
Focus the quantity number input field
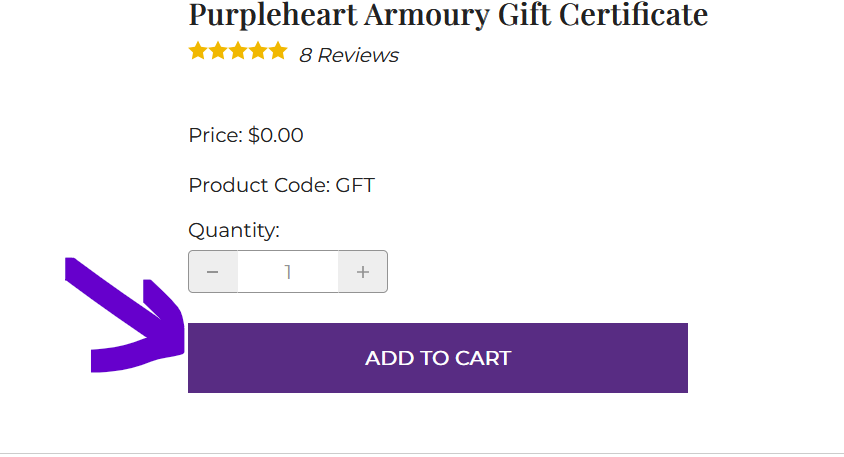[288, 272]
